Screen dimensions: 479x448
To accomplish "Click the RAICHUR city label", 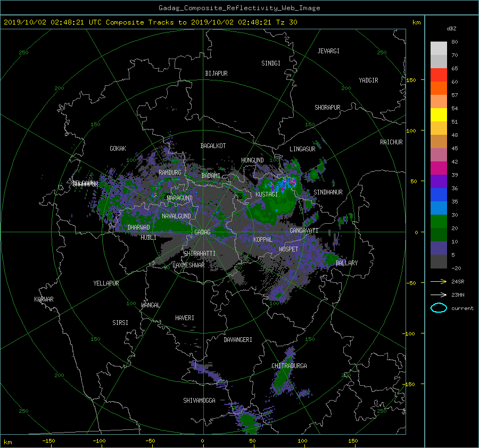I will (391, 142).
